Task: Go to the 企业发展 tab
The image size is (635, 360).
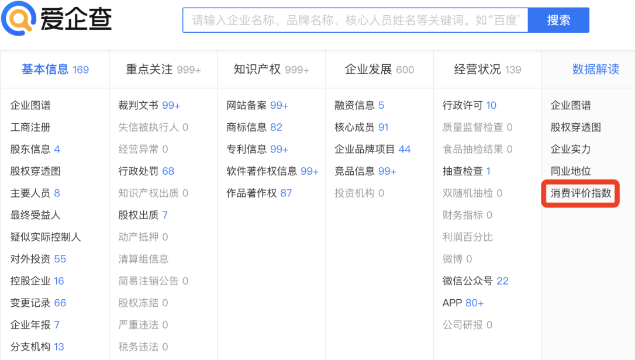Action: pyautogui.click(x=379, y=69)
